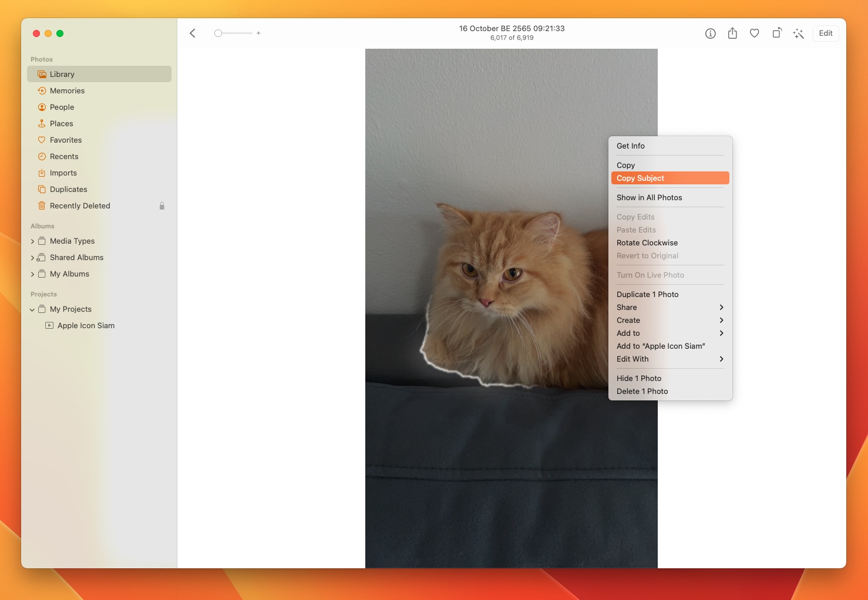Select Delete 1 Photo menu entry
The width and height of the screenshot is (868, 600).
point(642,392)
